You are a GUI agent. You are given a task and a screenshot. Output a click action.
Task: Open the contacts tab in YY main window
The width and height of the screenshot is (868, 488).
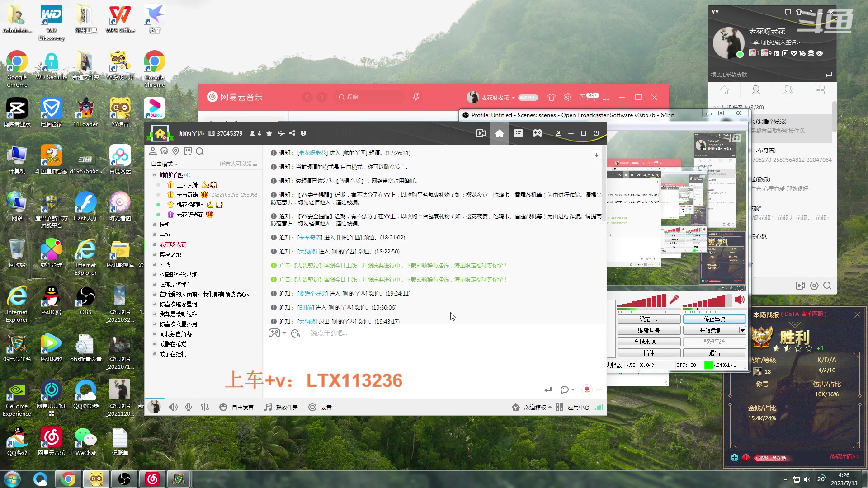(756, 90)
